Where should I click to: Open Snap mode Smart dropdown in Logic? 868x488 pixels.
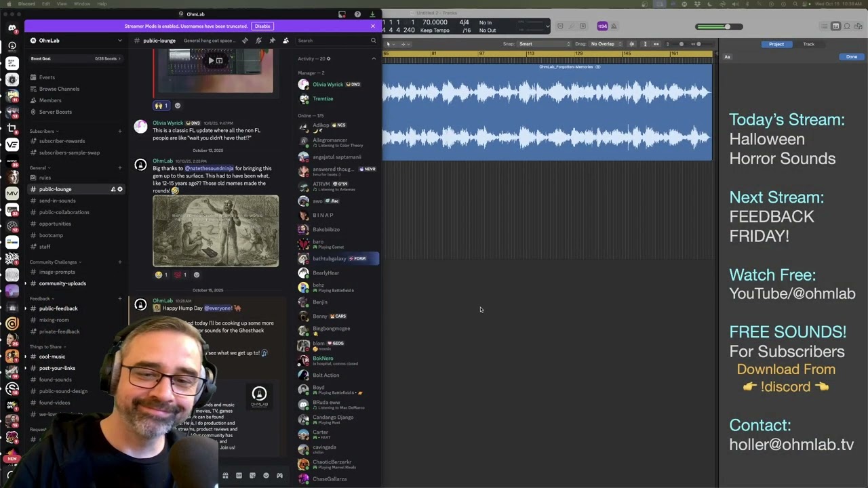pyautogui.click(x=544, y=44)
